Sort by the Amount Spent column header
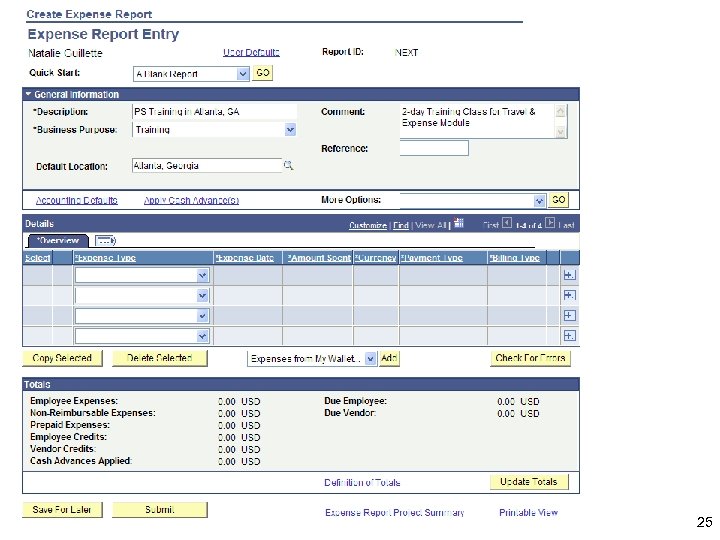 tap(319, 258)
